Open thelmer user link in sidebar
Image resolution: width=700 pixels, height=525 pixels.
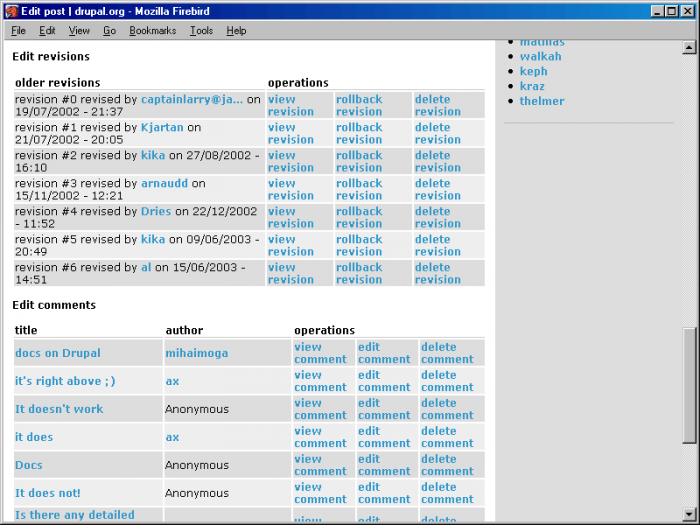pos(542,101)
